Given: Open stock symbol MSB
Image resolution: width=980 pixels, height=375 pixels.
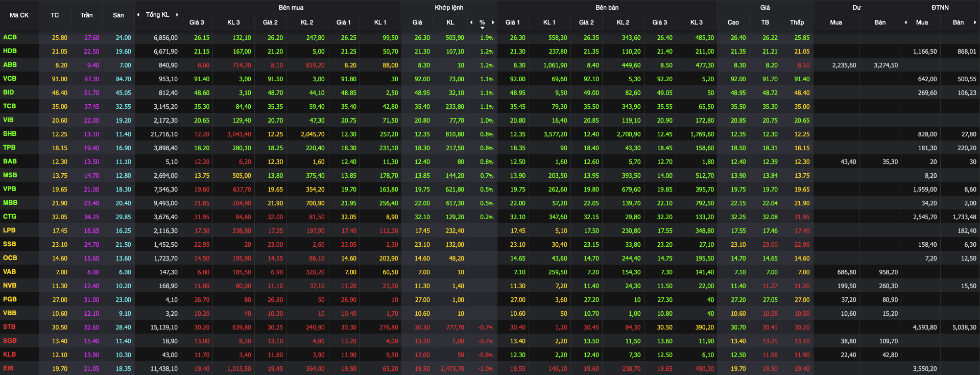Looking at the screenshot, I should [x=10, y=175].
